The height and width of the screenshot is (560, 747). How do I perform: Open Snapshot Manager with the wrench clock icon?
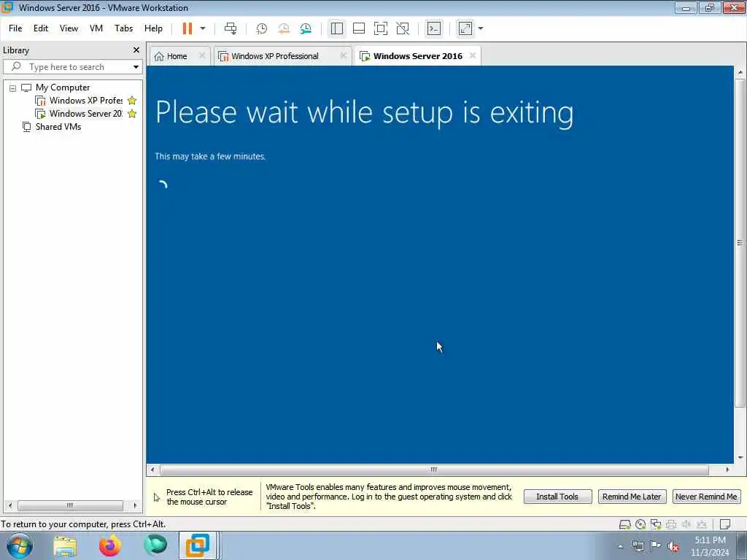306,28
